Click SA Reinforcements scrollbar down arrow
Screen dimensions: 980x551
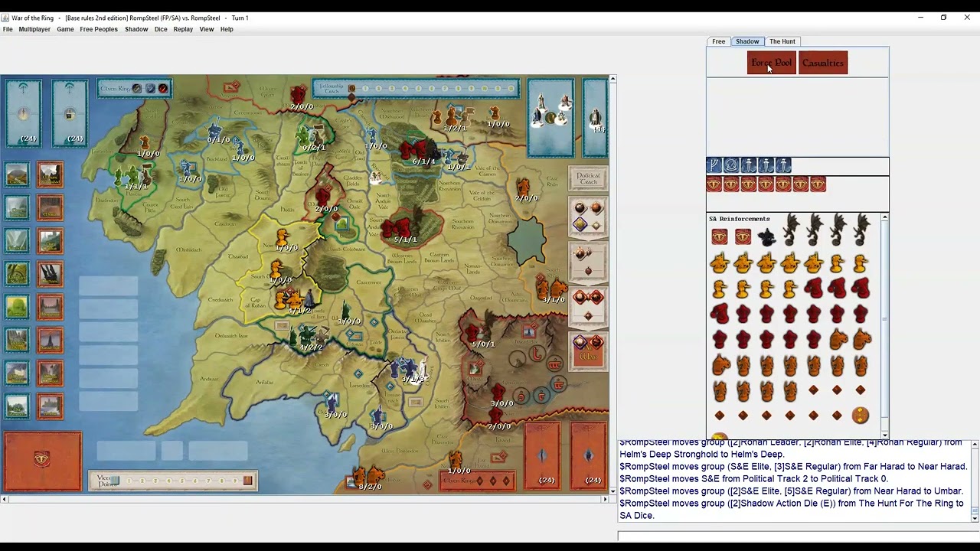[x=885, y=435]
